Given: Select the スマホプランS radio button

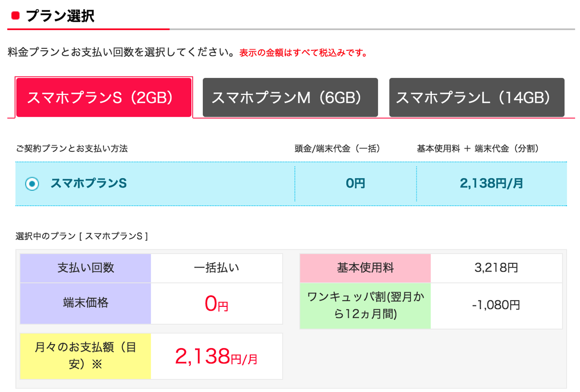Looking at the screenshot, I should 32,184.
